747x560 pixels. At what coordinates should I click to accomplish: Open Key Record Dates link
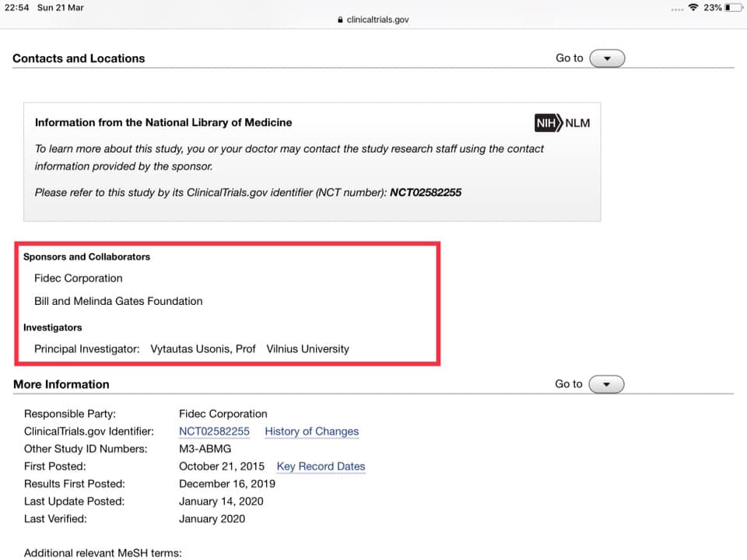click(321, 467)
